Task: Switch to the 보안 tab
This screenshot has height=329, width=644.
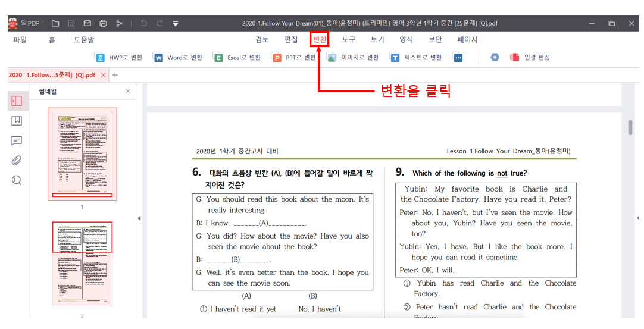Action: pos(435,39)
